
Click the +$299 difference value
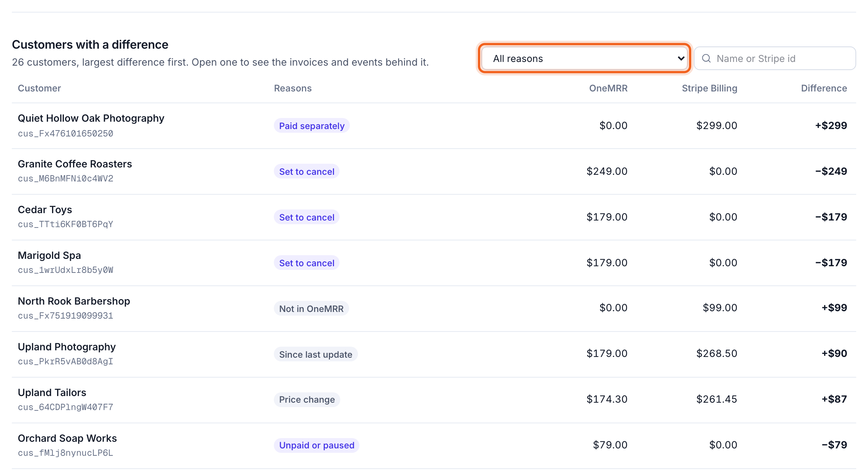click(831, 126)
